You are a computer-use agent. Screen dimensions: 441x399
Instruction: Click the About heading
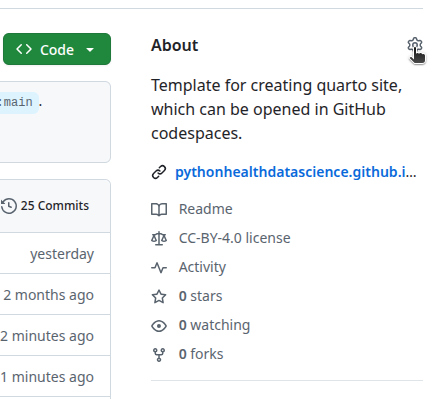174,45
